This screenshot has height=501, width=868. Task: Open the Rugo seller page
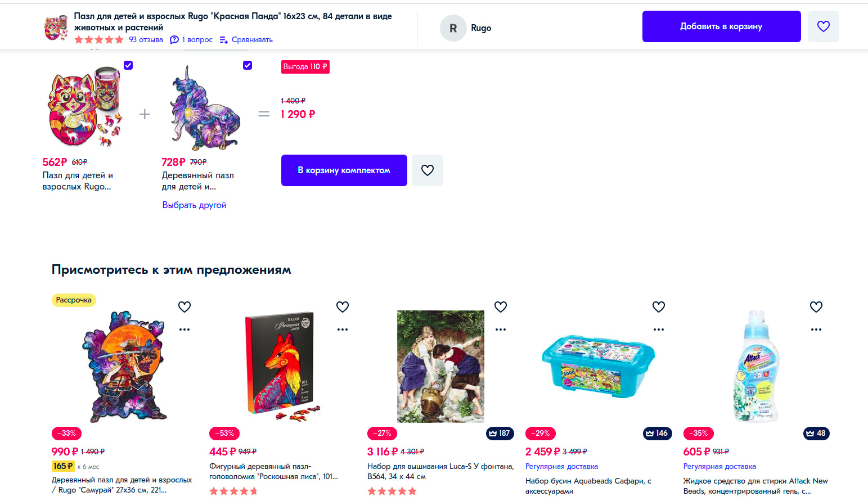tap(480, 28)
